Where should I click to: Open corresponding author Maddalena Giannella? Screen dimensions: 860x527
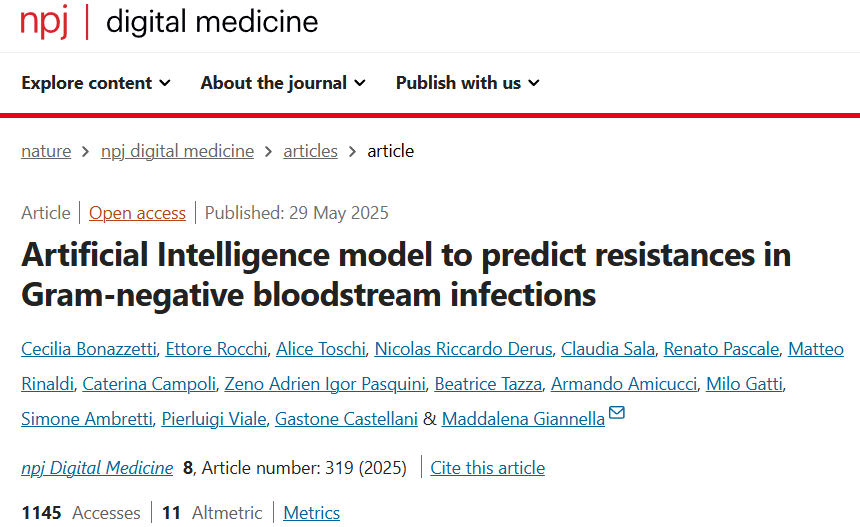pyautogui.click(x=523, y=419)
